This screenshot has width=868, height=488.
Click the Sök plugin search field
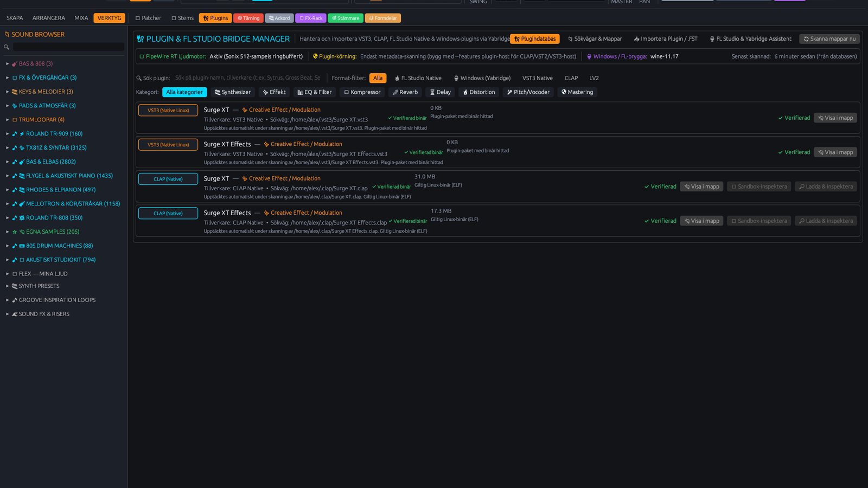tap(248, 78)
